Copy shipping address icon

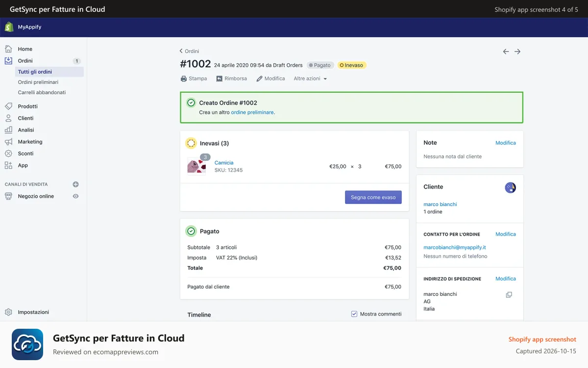click(509, 295)
